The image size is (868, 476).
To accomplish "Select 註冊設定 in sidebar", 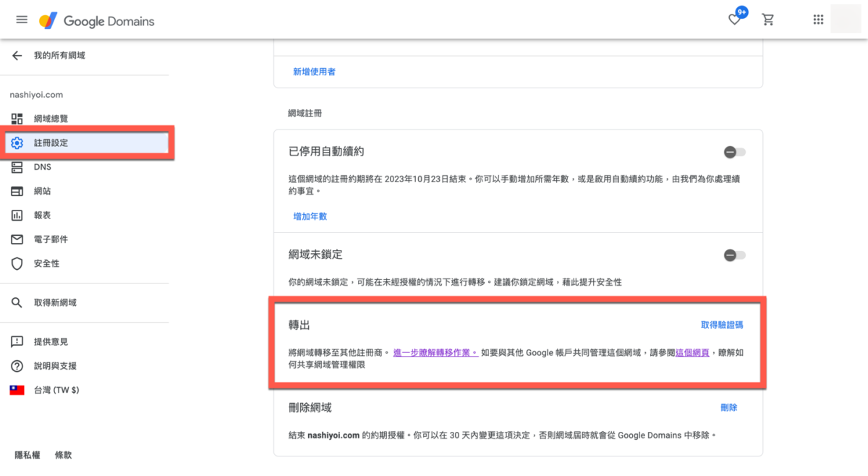I will point(88,143).
